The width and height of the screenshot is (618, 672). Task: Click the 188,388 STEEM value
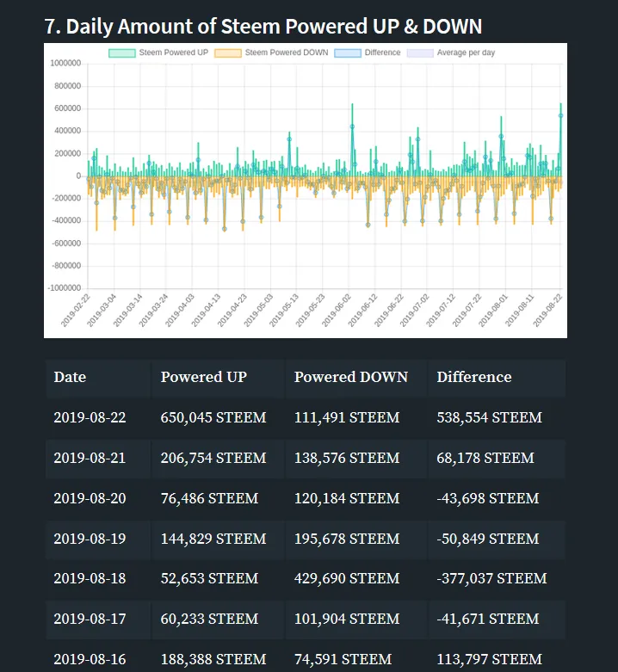click(213, 659)
